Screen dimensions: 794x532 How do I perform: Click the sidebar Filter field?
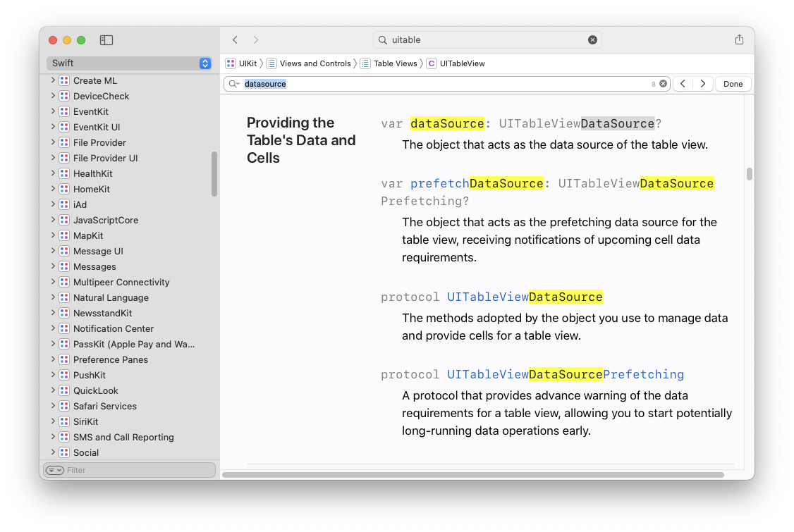pos(129,470)
